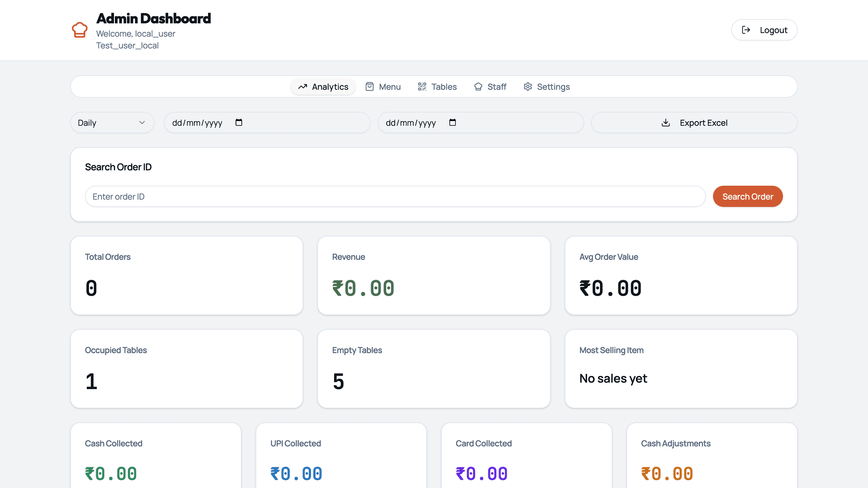Image resolution: width=868 pixels, height=488 pixels.
Task: Click the Export Excel button
Action: (x=694, y=123)
